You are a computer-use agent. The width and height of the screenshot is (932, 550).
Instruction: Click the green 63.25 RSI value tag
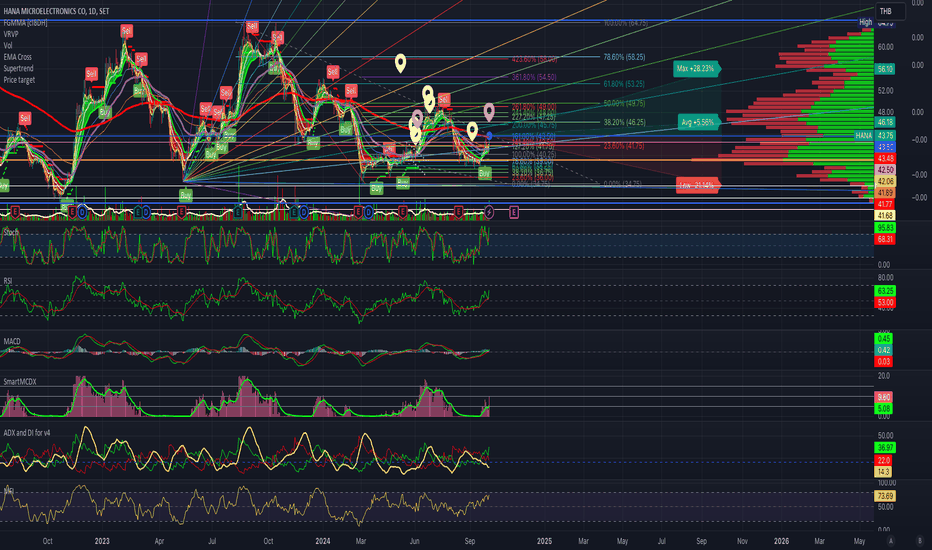point(885,291)
